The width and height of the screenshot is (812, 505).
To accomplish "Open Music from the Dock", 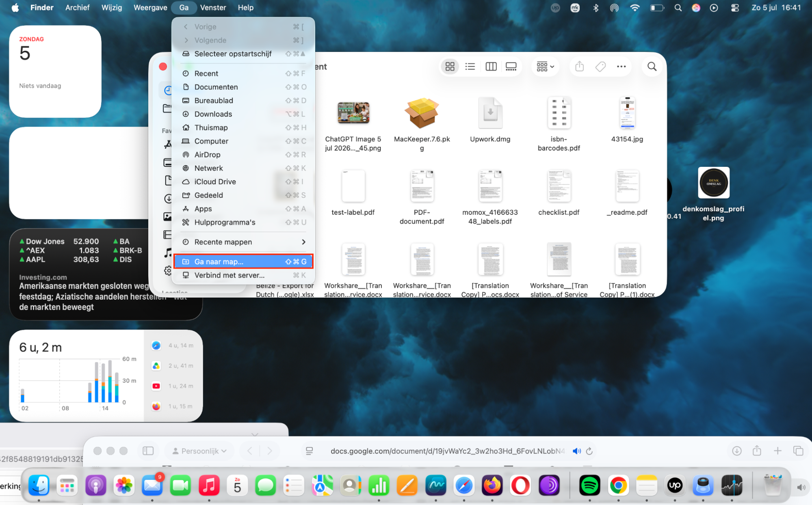I will pyautogui.click(x=209, y=485).
